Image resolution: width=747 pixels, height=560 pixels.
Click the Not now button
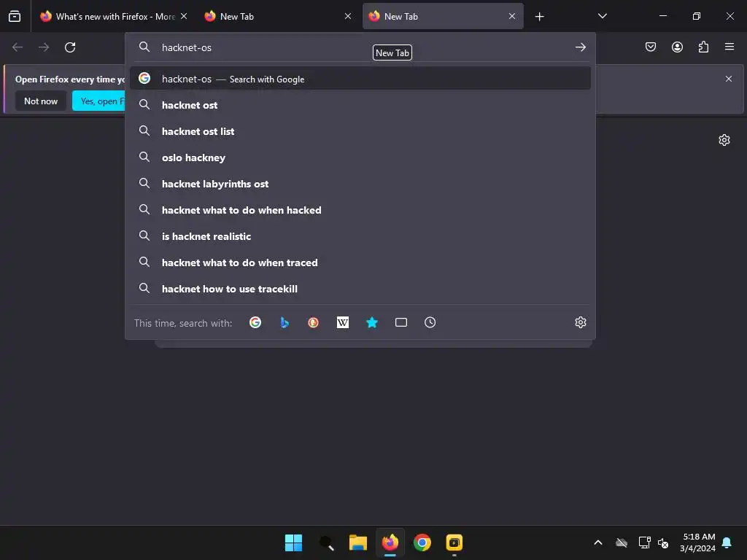coord(41,101)
